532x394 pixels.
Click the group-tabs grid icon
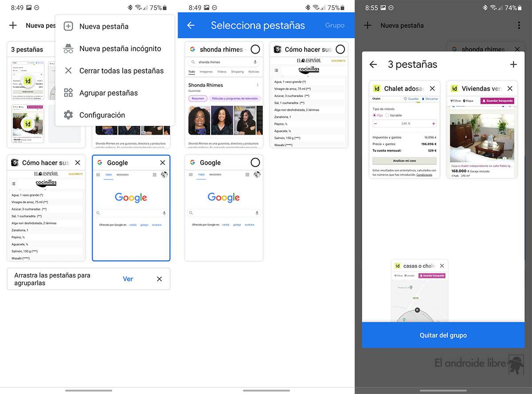(68, 93)
